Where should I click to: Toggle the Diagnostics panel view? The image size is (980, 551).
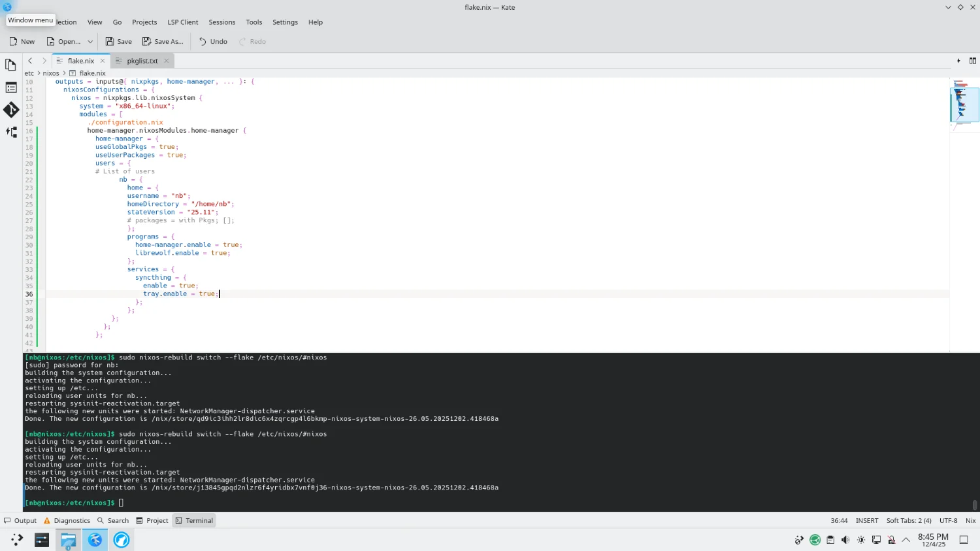pos(67,521)
